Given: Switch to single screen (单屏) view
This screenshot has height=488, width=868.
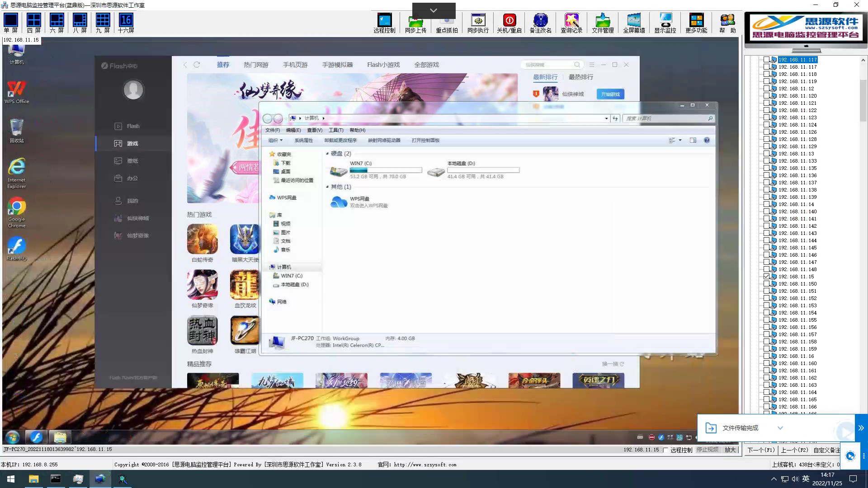Looking at the screenshot, I should pyautogui.click(x=11, y=23).
